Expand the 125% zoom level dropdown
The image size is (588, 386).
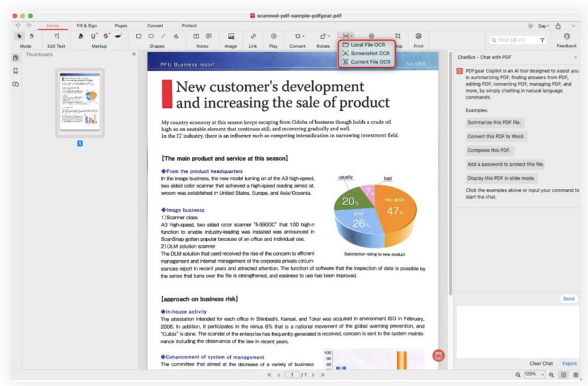point(535,375)
